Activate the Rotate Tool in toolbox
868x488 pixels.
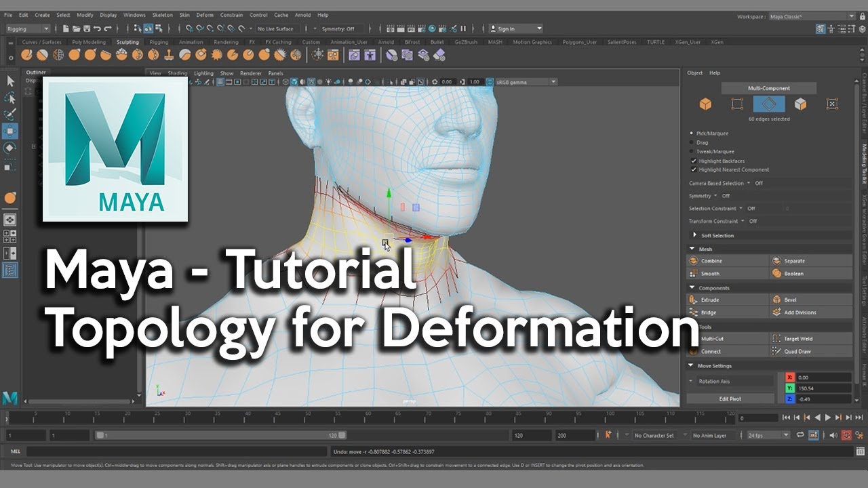click(x=10, y=148)
